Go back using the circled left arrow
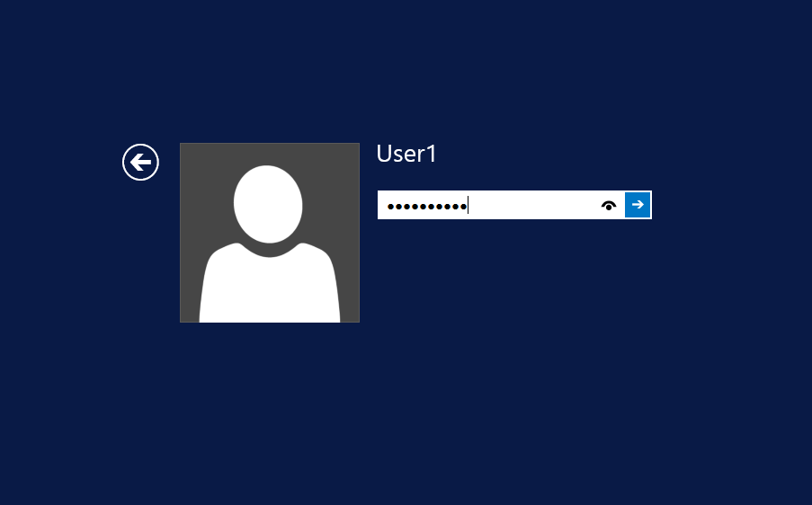 [140, 162]
